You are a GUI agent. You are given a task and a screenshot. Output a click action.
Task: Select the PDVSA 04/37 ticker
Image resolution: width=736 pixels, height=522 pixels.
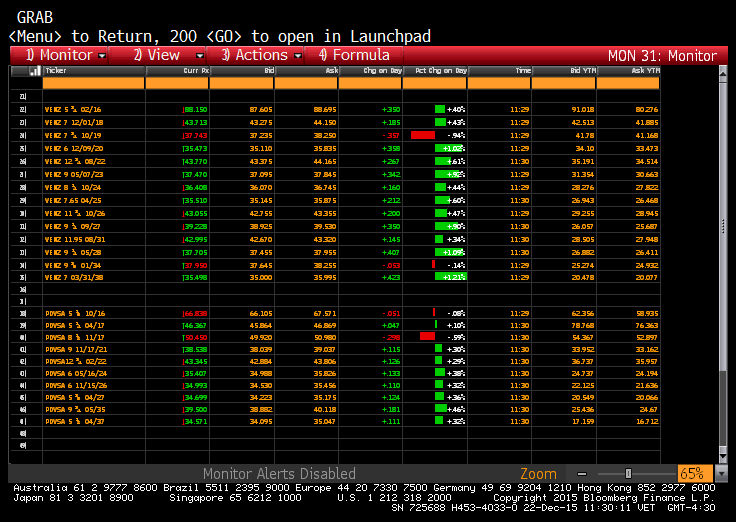pos(75,422)
